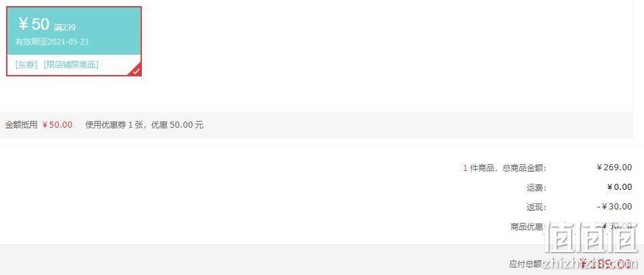
Task: Click the red payable total amount
Action: [x=605, y=263]
